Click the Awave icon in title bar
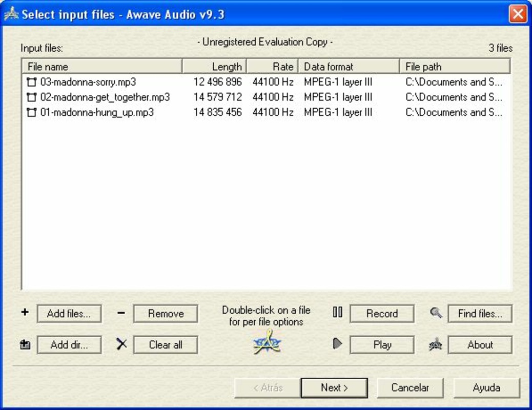The height and width of the screenshot is (410, 532). pyautogui.click(x=11, y=13)
